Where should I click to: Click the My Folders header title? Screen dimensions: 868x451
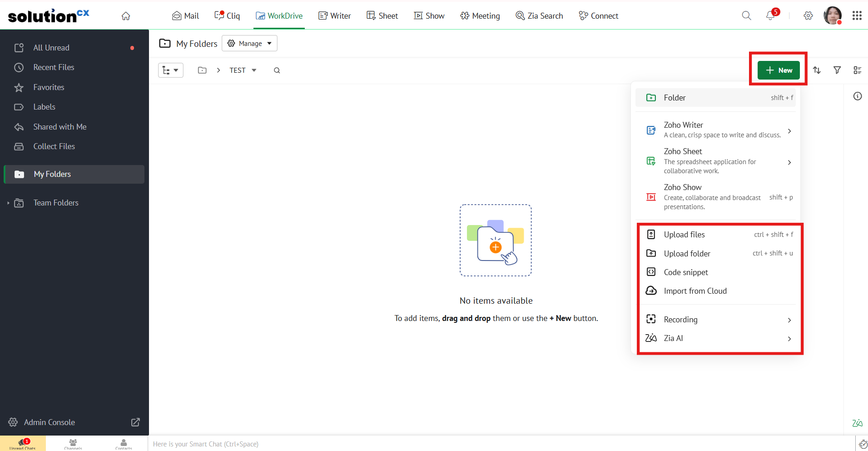click(x=197, y=44)
